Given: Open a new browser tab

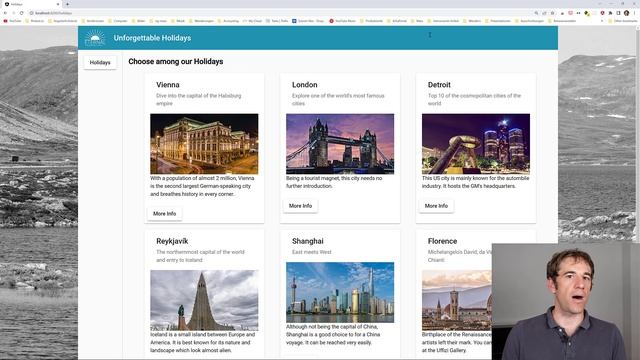Looking at the screenshot, I should (x=67, y=4).
